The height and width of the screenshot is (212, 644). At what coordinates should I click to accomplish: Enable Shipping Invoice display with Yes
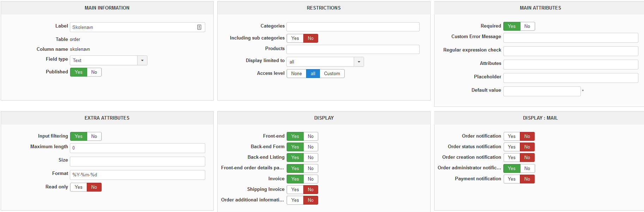295,190
